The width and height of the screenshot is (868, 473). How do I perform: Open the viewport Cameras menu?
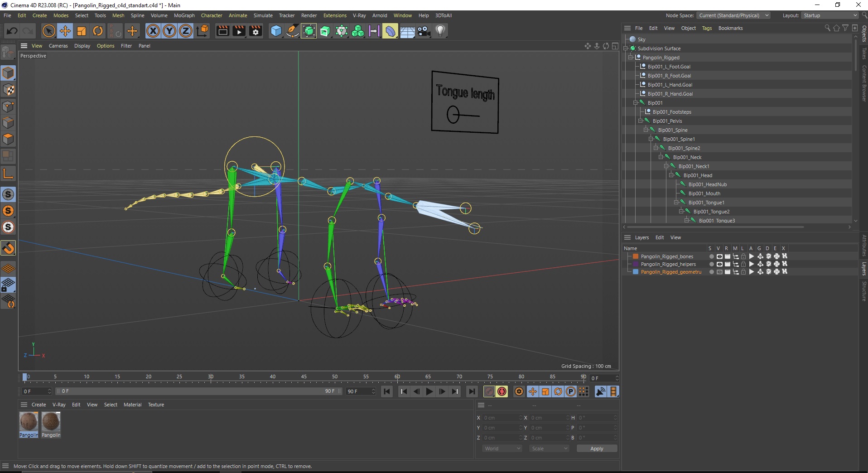[58, 46]
